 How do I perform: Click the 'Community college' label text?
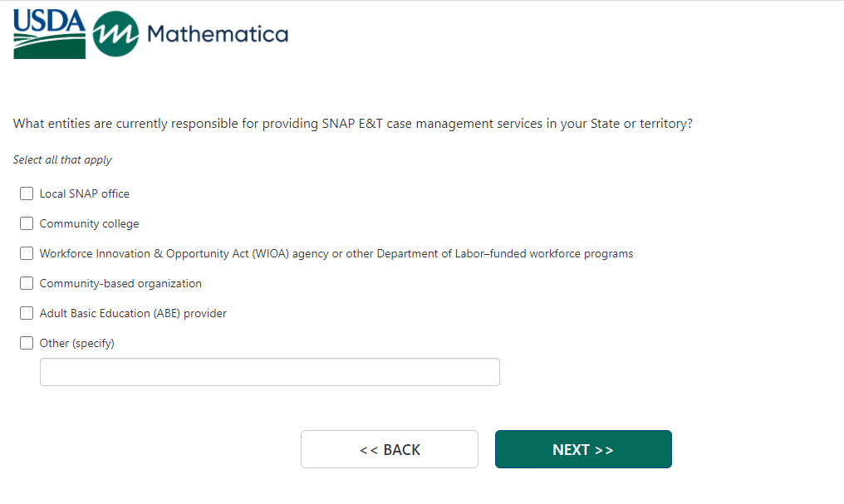[90, 223]
